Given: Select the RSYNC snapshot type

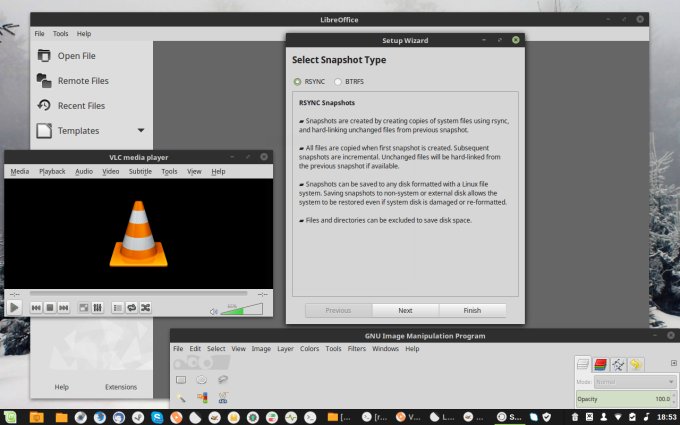Looking at the screenshot, I should (297, 82).
